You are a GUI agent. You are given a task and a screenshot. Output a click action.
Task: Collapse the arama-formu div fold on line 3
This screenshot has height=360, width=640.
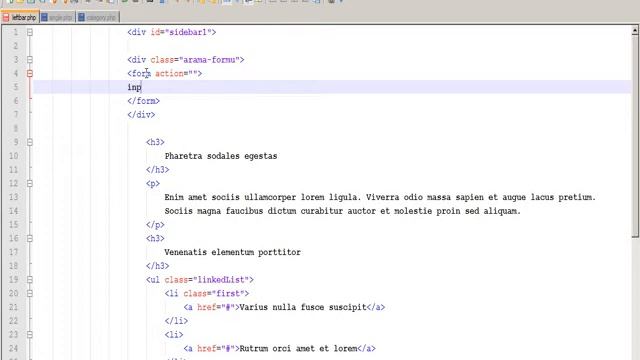[30, 60]
